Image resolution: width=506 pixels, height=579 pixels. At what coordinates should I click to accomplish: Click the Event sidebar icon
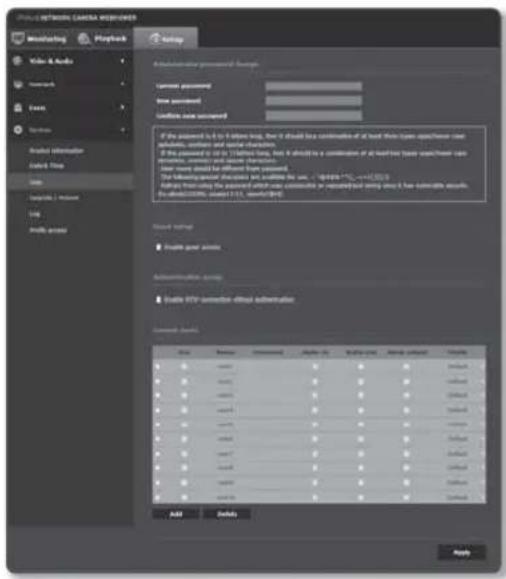[18, 108]
